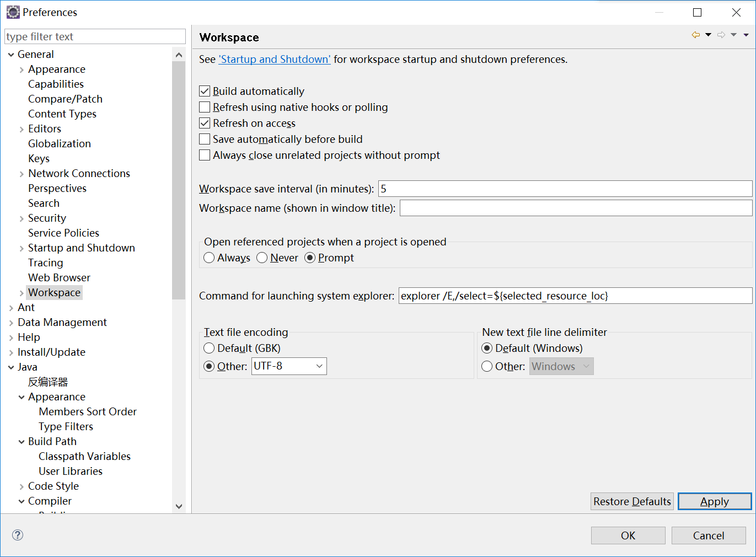Expand the Network Connections node
The width and height of the screenshot is (756, 557).
coord(22,174)
